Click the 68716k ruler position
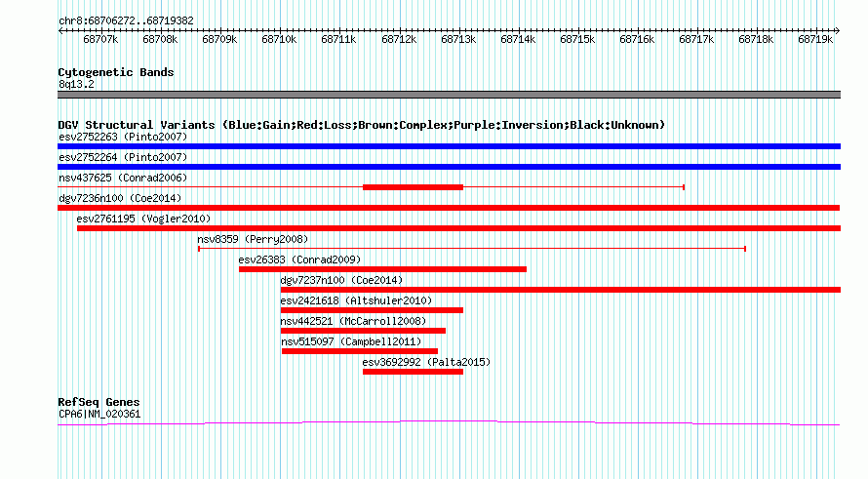This screenshot has width=868, height=479. click(637, 39)
